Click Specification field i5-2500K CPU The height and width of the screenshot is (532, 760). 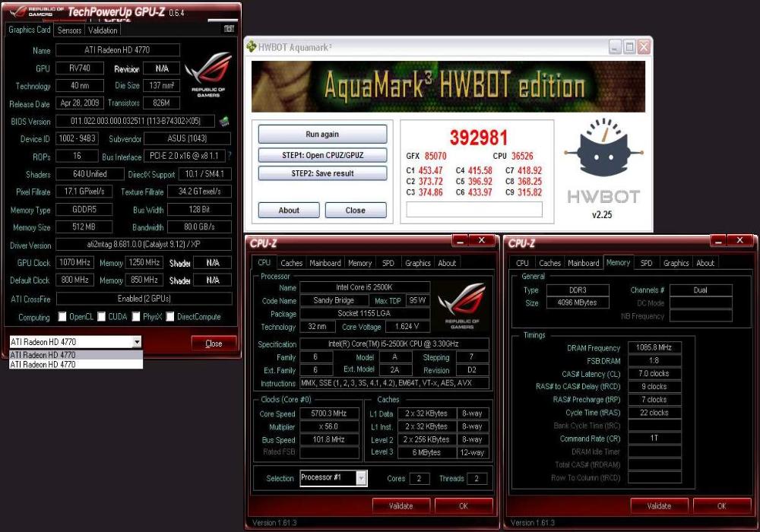tap(394, 344)
